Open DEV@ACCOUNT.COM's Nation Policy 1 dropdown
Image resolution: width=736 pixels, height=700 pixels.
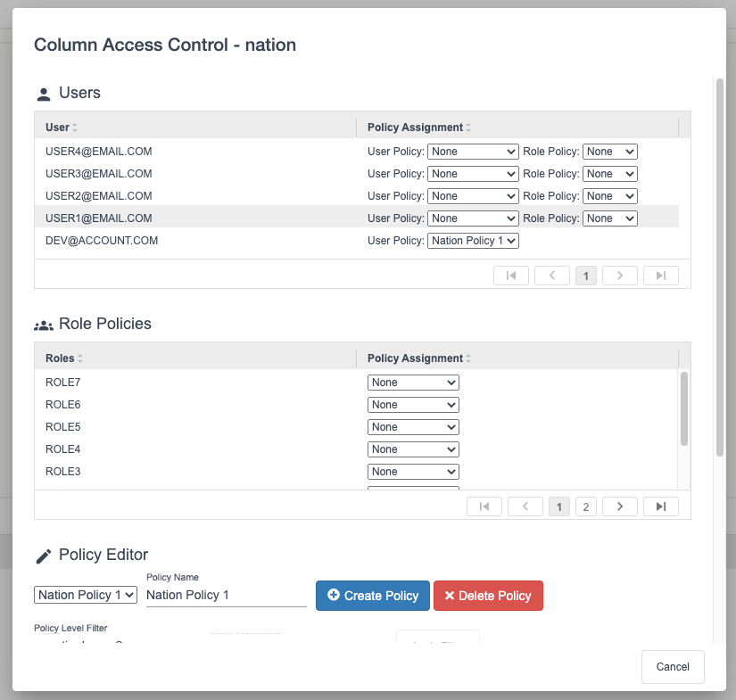473,240
